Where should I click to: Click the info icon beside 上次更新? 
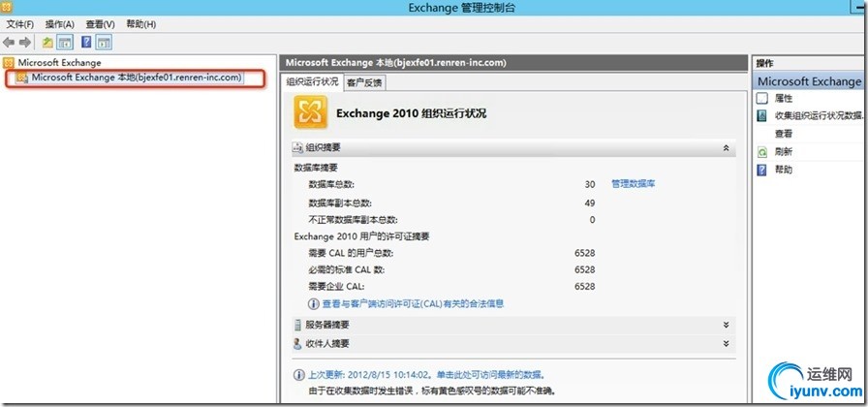click(299, 374)
